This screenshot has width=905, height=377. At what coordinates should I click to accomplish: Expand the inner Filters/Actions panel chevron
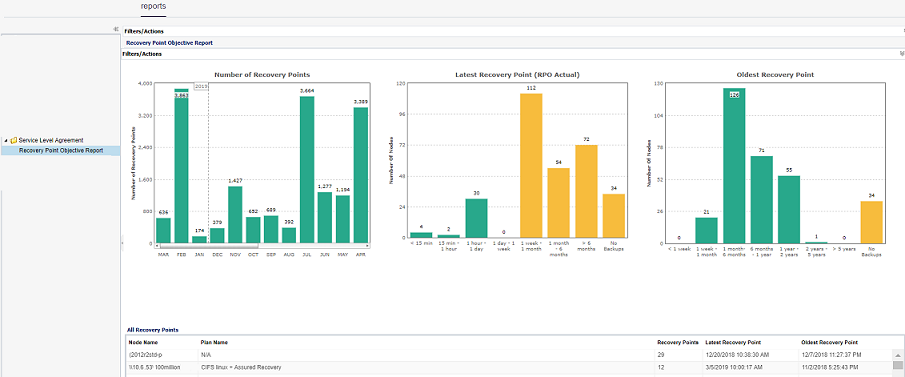coord(902,54)
